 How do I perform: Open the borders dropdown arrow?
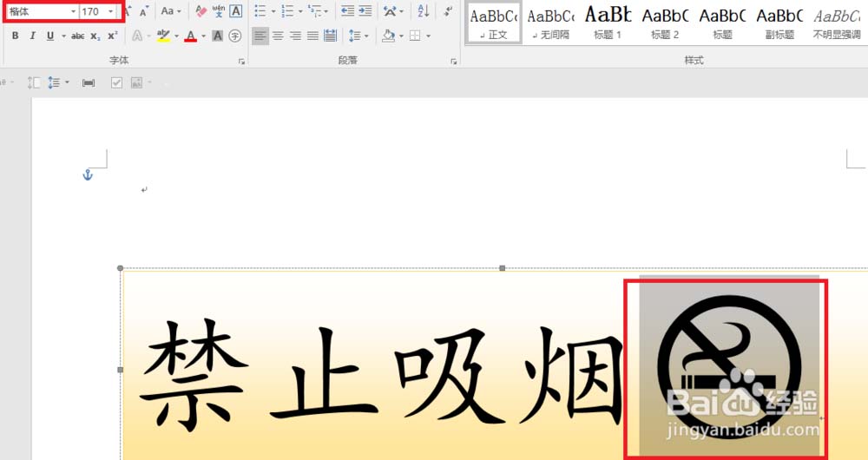click(x=429, y=36)
